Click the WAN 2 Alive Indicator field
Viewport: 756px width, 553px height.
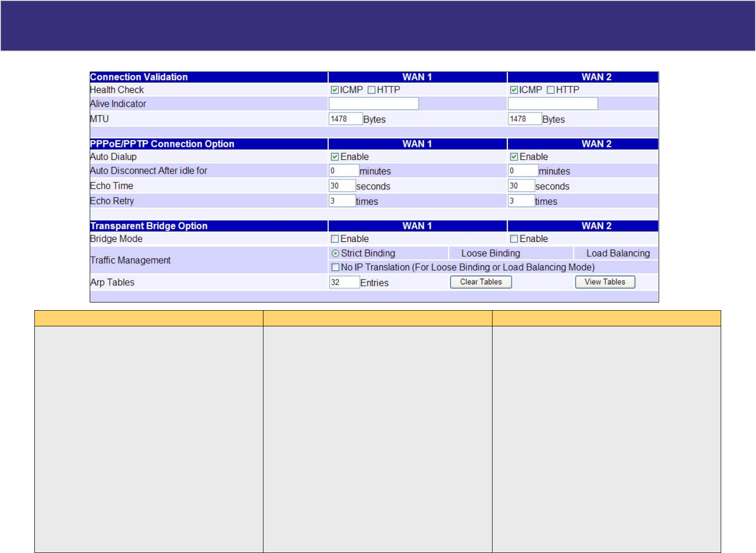pos(552,104)
